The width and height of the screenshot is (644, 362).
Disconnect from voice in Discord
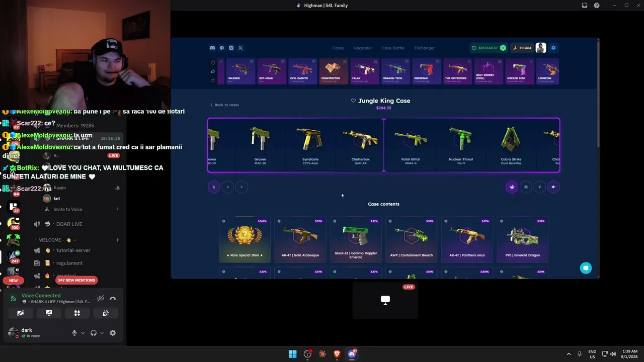[113, 299]
